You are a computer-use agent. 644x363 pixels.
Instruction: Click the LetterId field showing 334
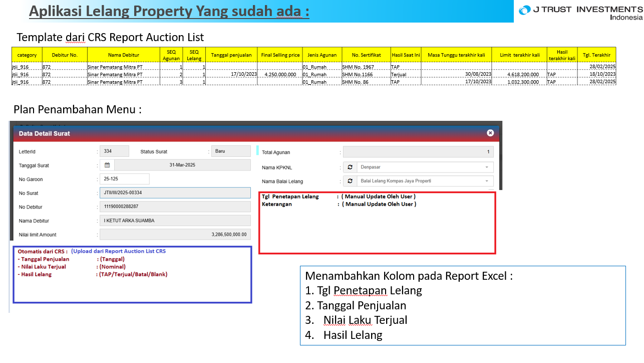[x=114, y=151]
